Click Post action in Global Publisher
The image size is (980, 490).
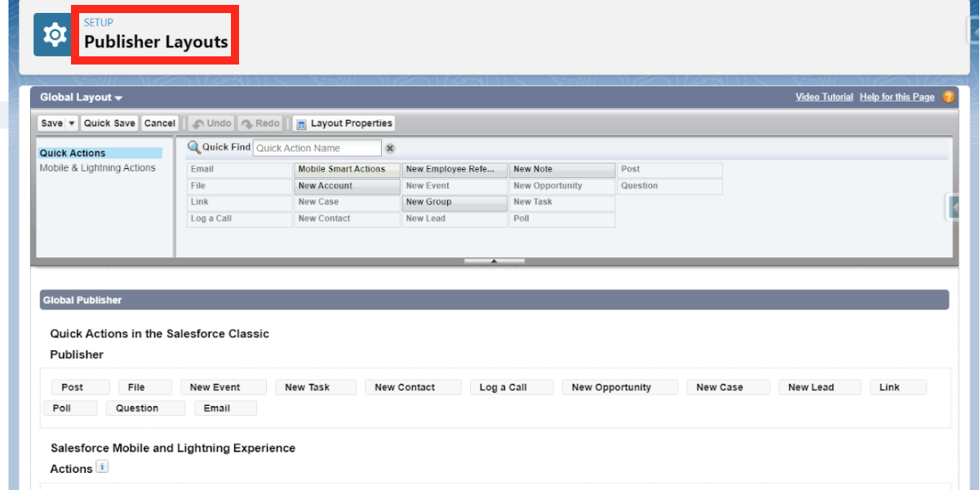click(x=80, y=388)
